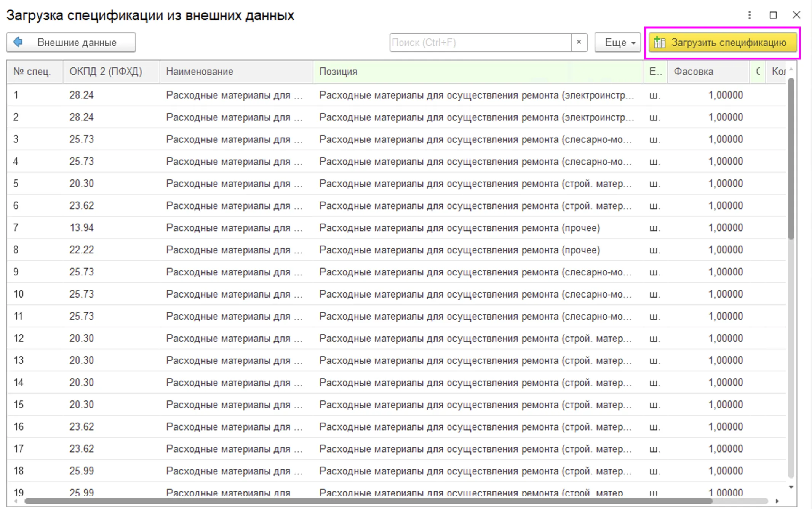The height and width of the screenshot is (509, 812).
Task: Select row 6 with code 23.62
Action: point(396,206)
